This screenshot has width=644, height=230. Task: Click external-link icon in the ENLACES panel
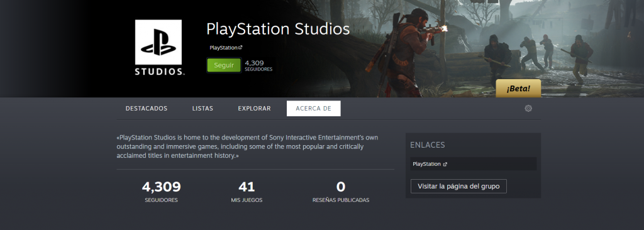445,164
